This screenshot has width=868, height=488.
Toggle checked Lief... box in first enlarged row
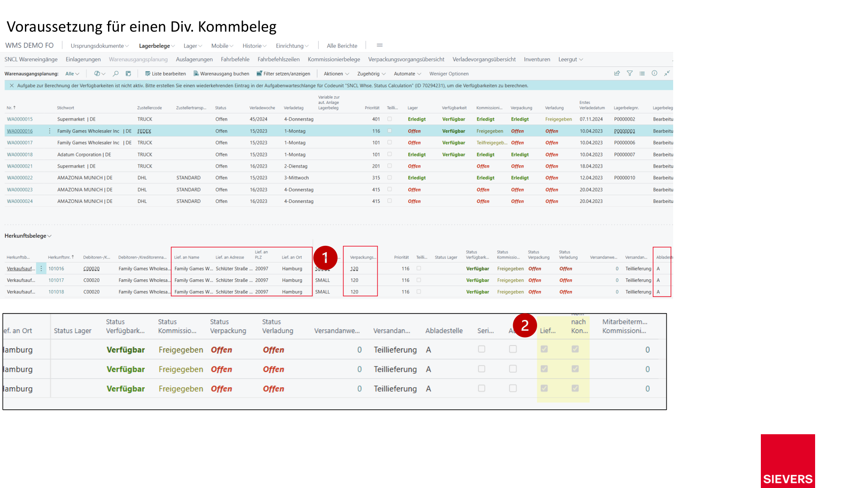(544, 349)
